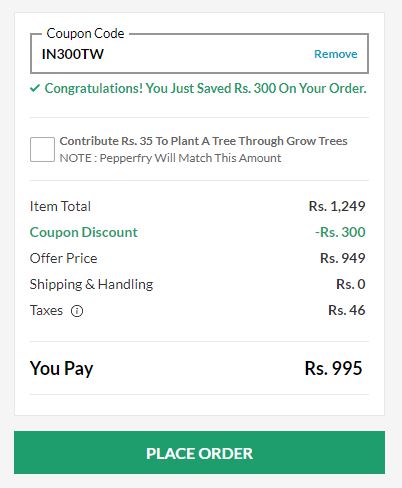Click the Contribute Rs. 35 tree text
Screen dimensions: 402x488
click(203, 141)
